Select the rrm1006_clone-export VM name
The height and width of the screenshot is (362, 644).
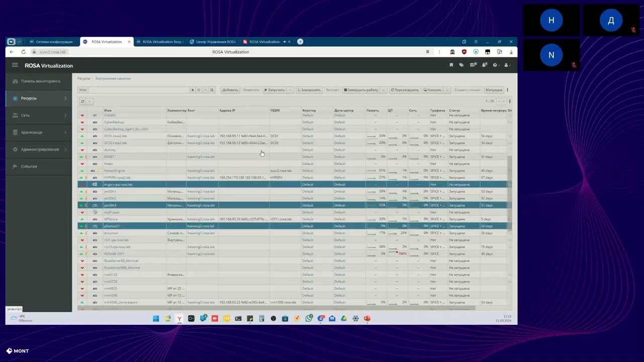click(121, 302)
